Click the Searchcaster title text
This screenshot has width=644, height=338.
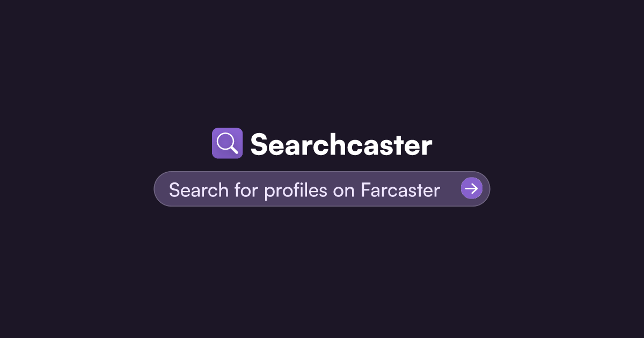(341, 144)
